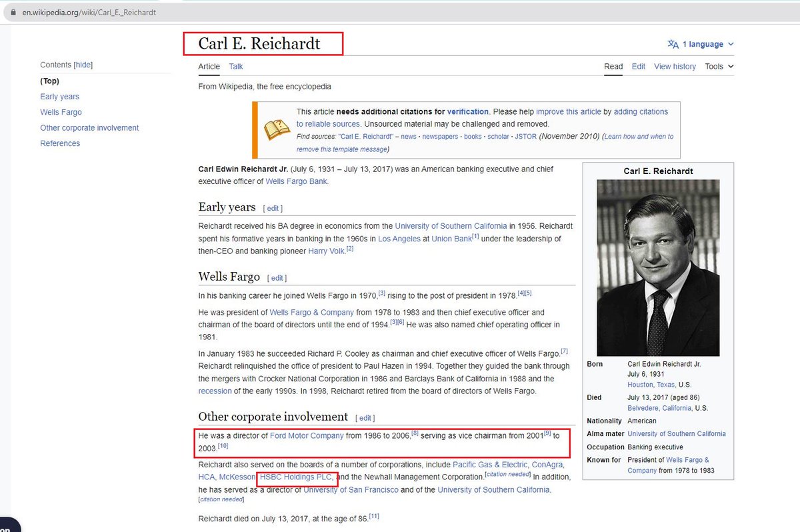Image resolution: width=800 pixels, height=532 pixels.
Task: Go to Other corporate involvement in contents
Action: pos(89,128)
